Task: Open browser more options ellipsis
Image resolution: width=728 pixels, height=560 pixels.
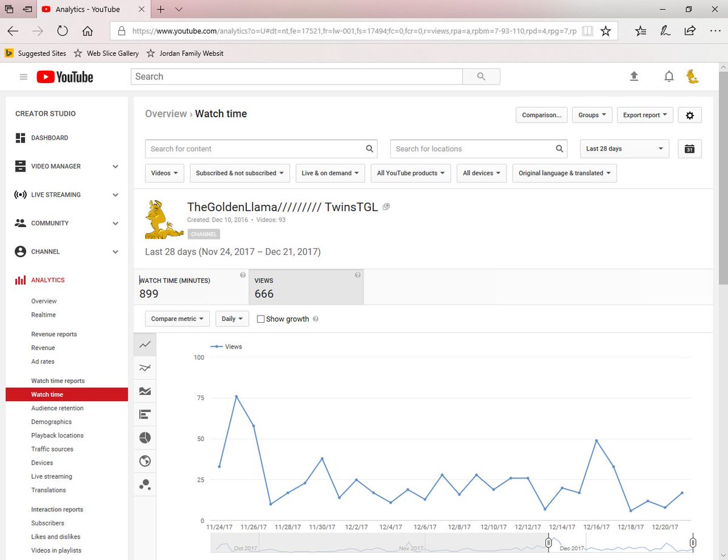Action: (714, 31)
